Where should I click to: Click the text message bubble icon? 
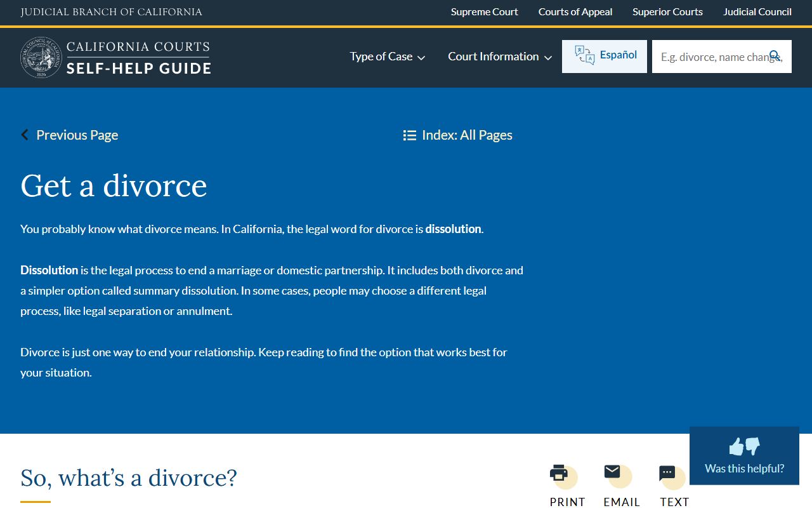(667, 473)
